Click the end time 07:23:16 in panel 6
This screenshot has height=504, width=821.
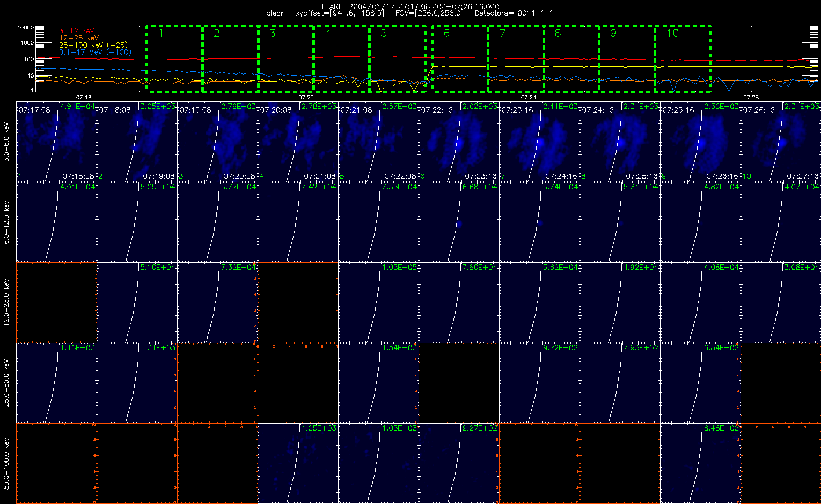click(481, 176)
